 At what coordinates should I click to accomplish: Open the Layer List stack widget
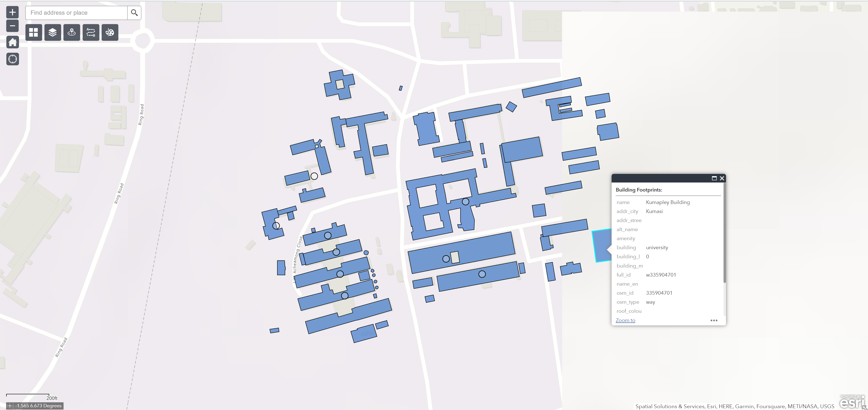[x=52, y=32]
